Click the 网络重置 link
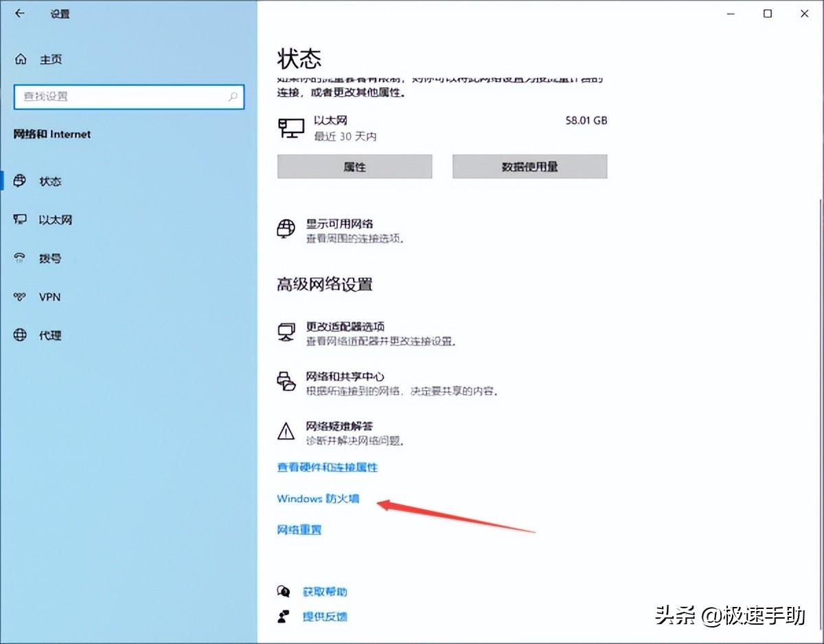 (x=299, y=529)
